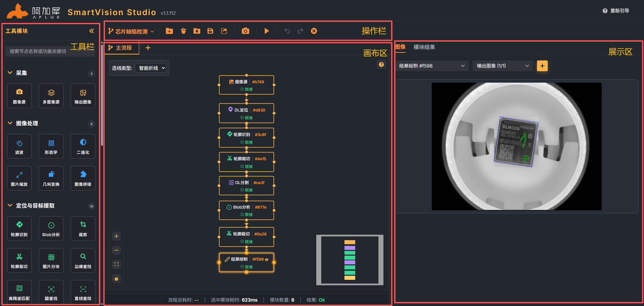Add the 图像源 image source tool
Image resolution: width=644 pixels, height=306 pixels.
tap(19, 96)
